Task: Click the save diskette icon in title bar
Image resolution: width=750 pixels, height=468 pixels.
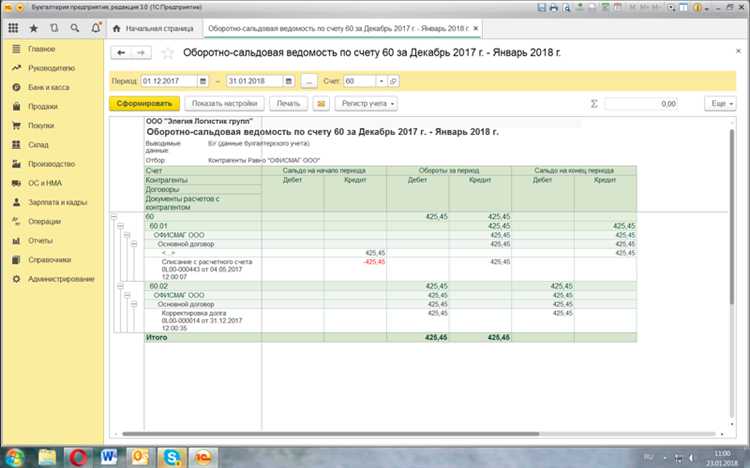Action: (541, 8)
